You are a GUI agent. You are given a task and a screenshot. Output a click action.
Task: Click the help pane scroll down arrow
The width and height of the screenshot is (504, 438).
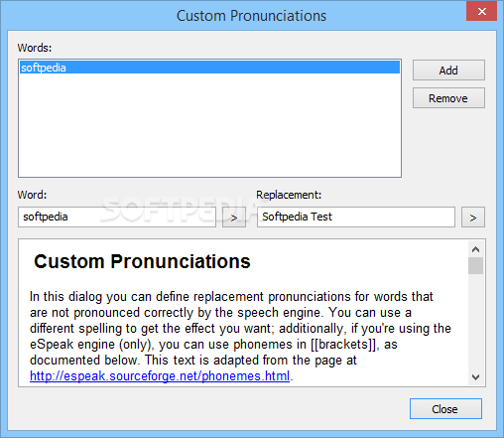coord(475,377)
